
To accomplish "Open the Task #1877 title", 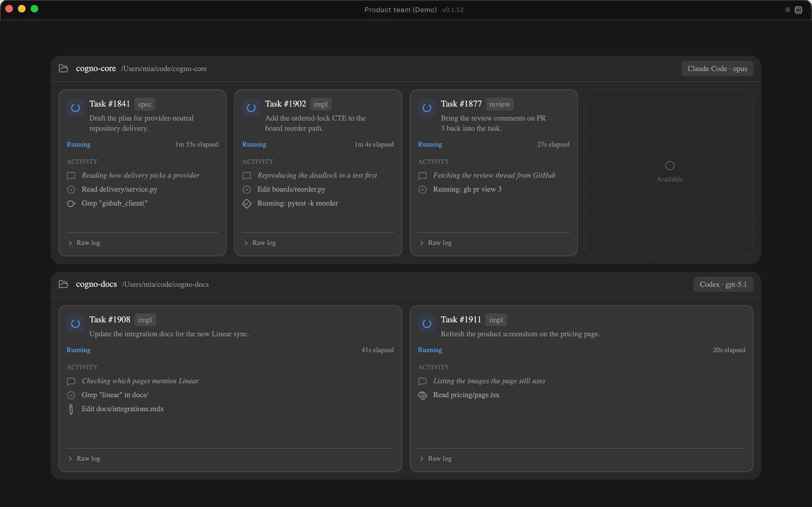I will tap(461, 104).
